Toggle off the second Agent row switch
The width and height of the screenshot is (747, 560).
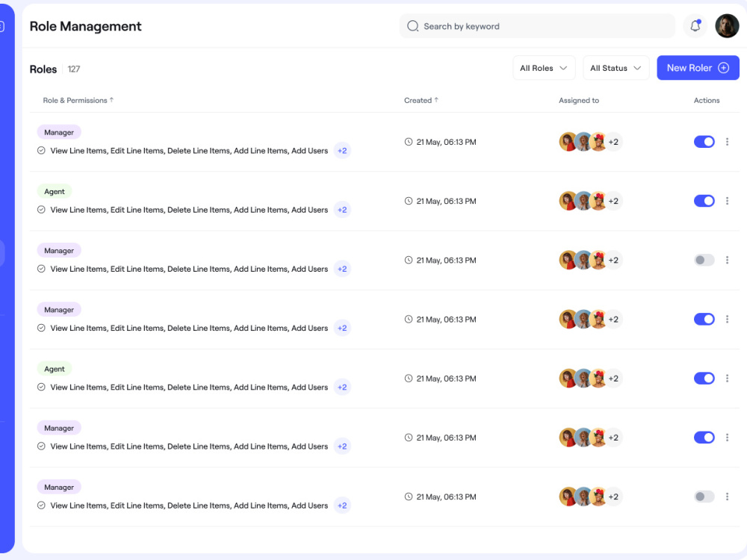[704, 378]
